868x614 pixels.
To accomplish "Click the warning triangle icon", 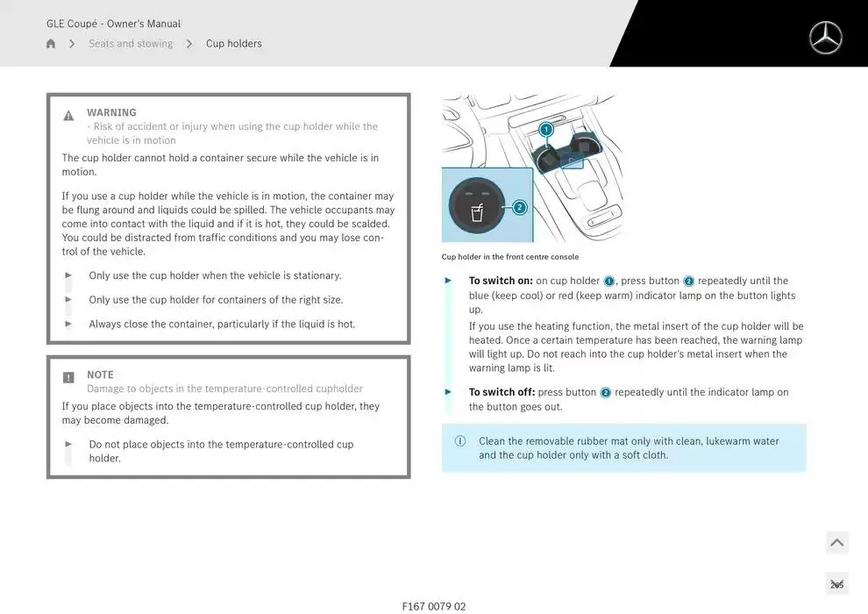I will (68, 116).
